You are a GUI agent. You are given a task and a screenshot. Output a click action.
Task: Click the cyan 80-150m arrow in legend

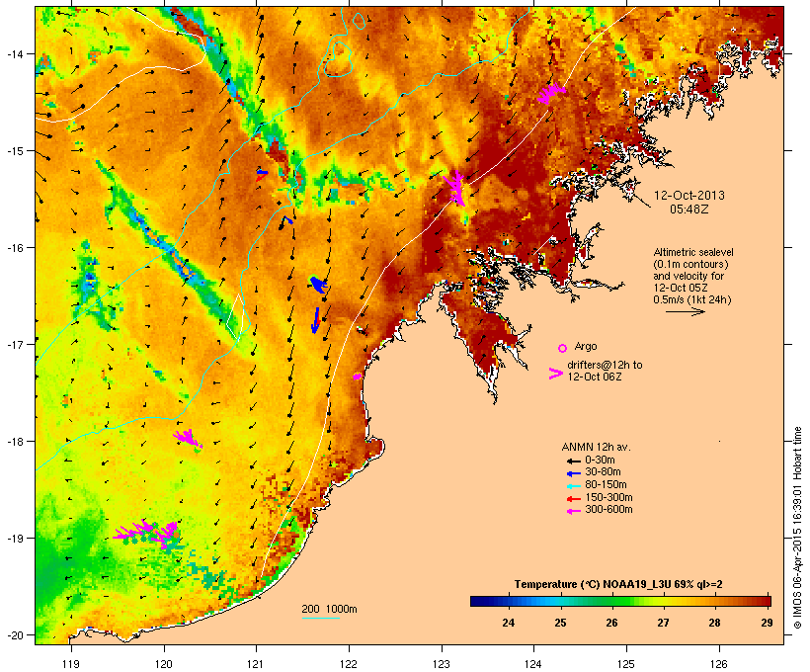[x=573, y=486]
